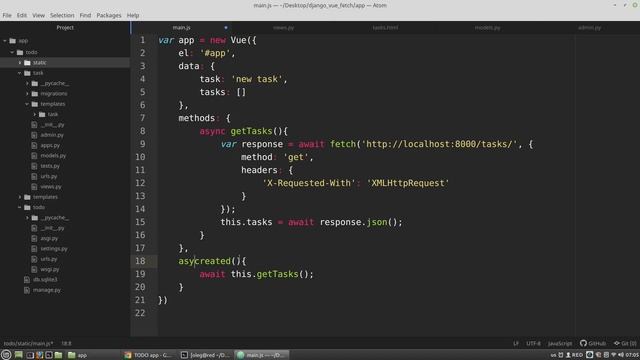This screenshot has width=640, height=360.
Task: Open the Git panel from status bar
Action: click(625, 344)
